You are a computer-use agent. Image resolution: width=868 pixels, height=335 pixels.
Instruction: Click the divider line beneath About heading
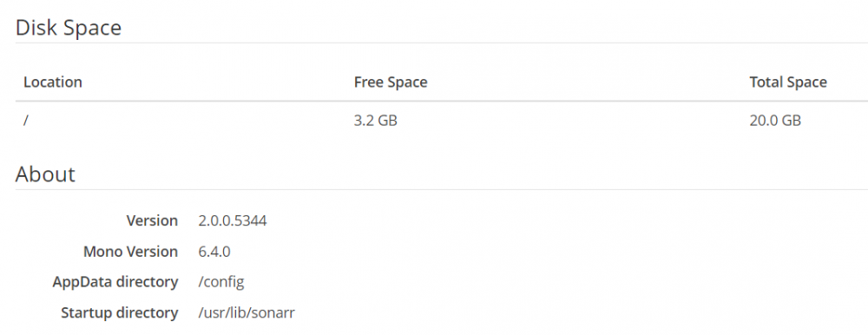pyautogui.click(x=442, y=189)
